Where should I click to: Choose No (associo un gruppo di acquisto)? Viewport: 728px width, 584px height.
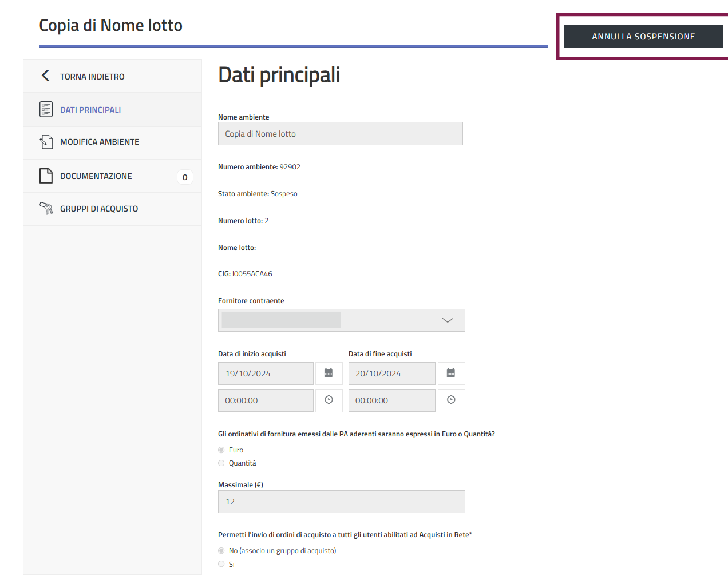pos(221,551)
